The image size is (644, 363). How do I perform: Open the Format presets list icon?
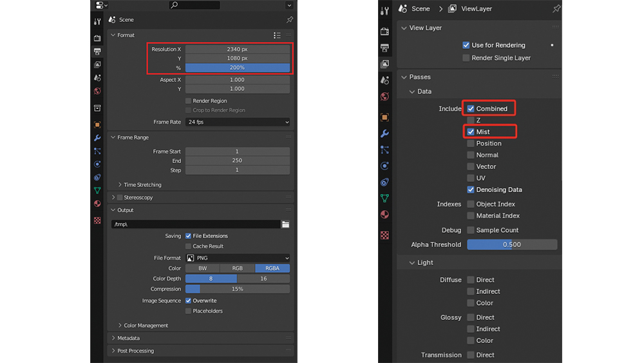(x=277, y=35)
